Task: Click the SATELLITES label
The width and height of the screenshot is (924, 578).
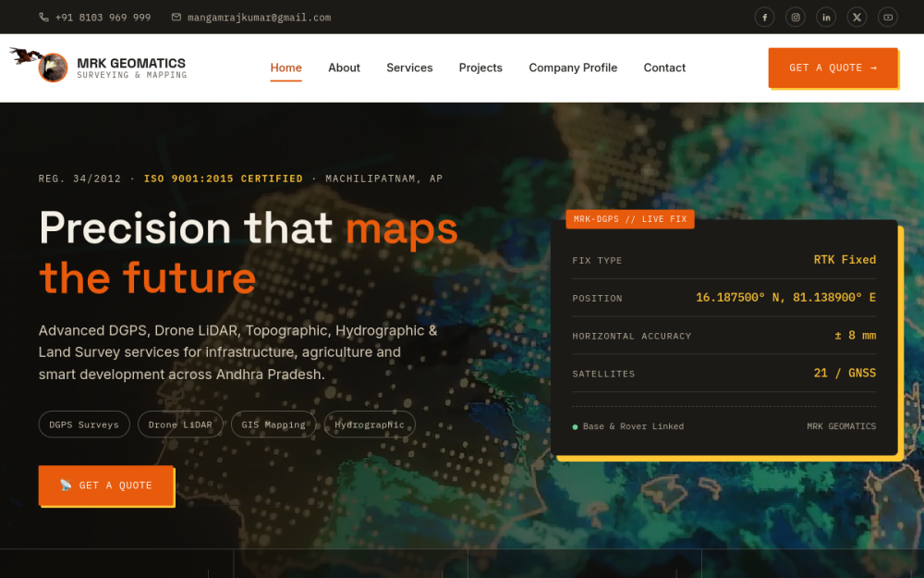Action: pos(603,374)
